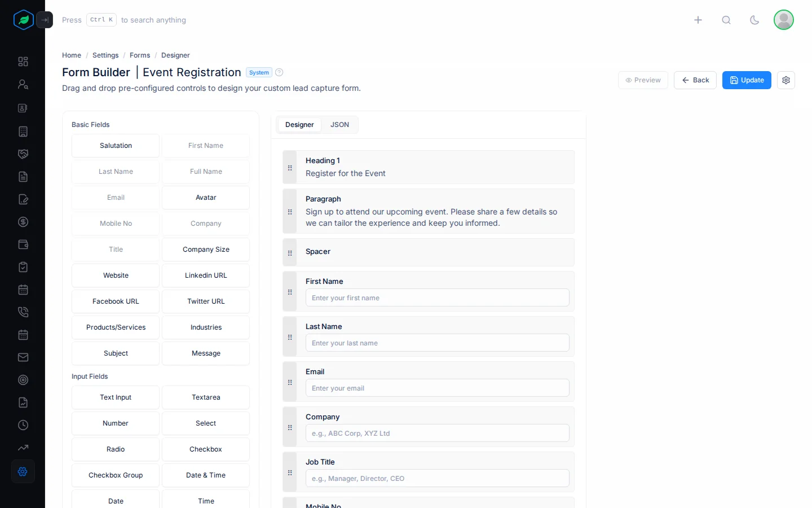Add the Linkedin URL basic field
This screenshot has height=508, width=812.
point(206,275)
